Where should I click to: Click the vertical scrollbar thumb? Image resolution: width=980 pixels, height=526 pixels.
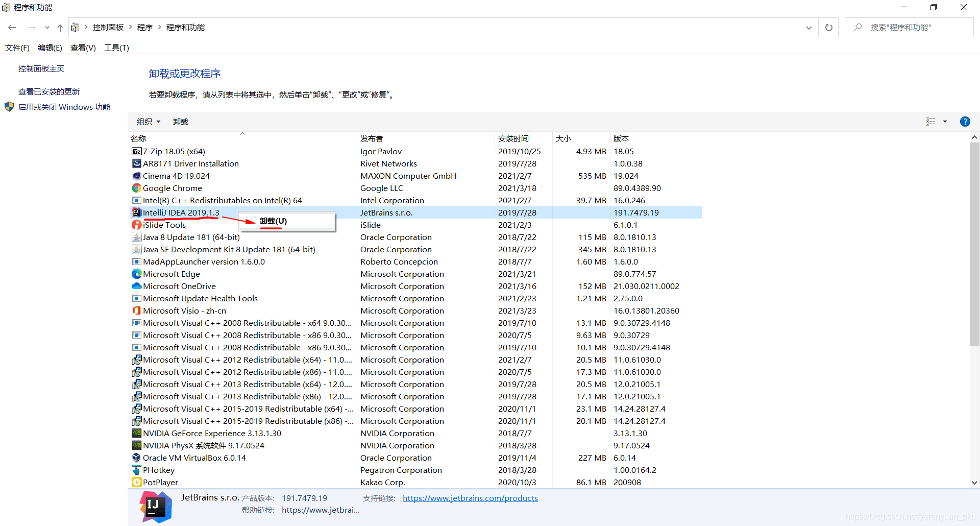974,244
